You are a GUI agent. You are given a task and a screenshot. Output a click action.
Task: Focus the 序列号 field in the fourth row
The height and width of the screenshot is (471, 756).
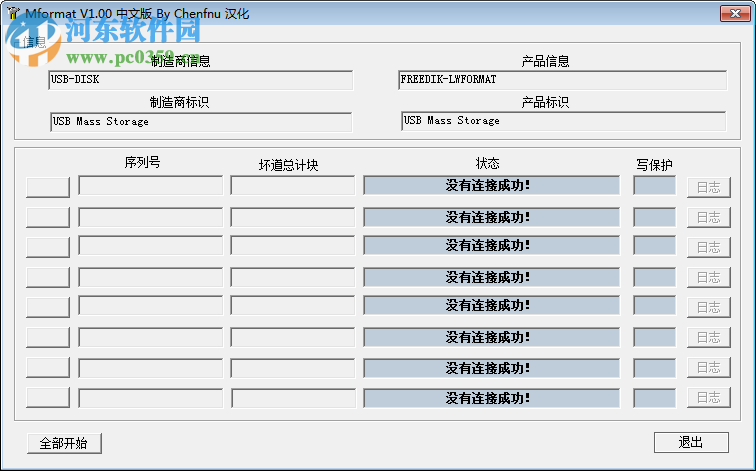pyautogui.click(x=150, y=278)
